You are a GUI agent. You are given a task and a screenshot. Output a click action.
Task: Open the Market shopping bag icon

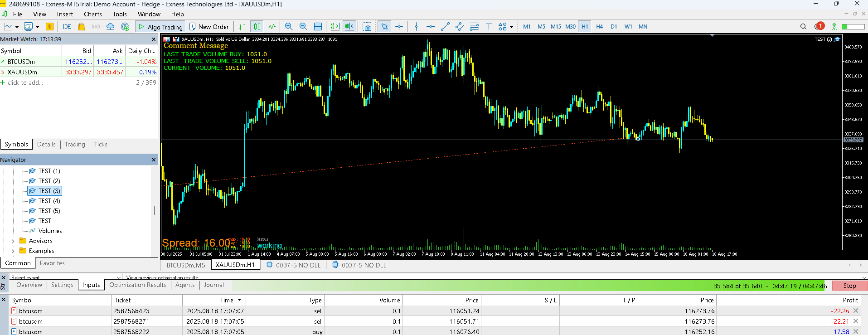click(81, 27)
